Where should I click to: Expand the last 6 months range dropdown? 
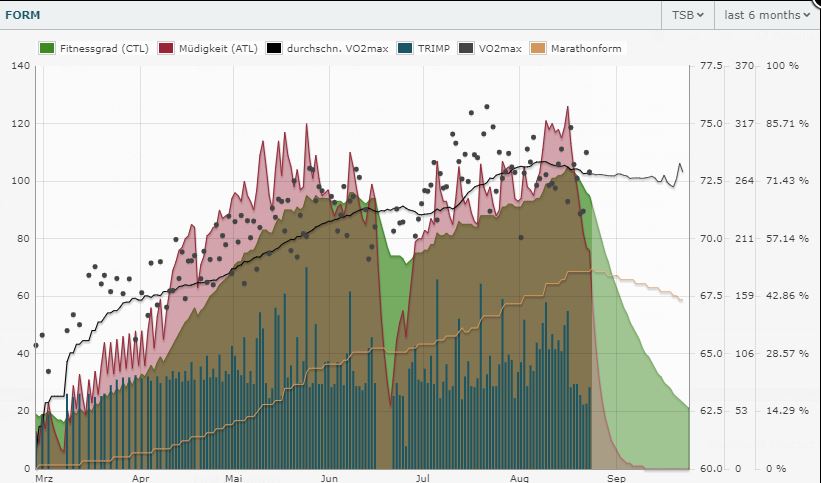766,15
